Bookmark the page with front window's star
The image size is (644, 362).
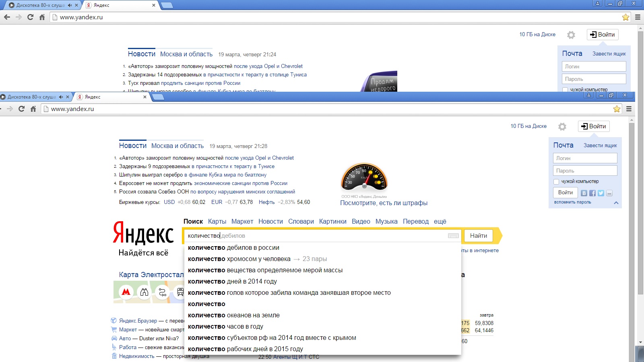click(x=617, y=109)
